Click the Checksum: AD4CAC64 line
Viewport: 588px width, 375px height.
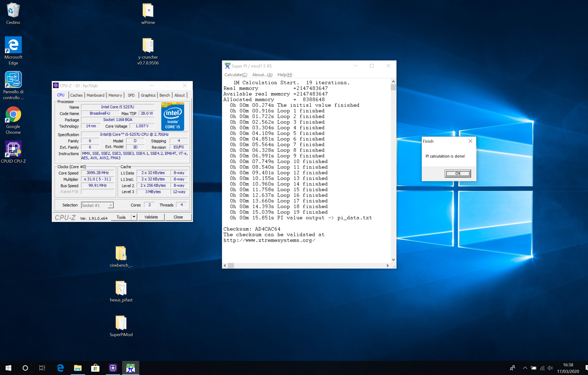(x=252, y=229)
